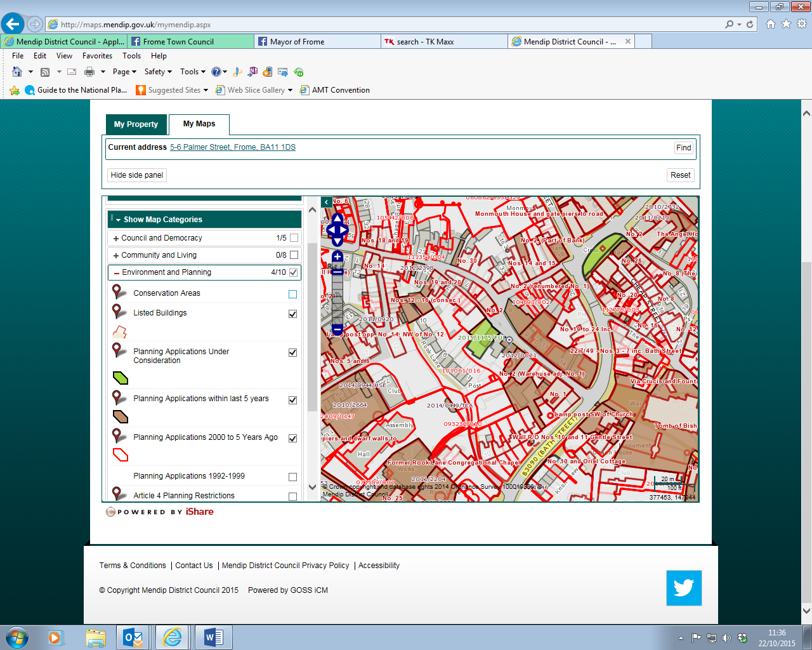Collapse the side panel with the map's arrow
812x650 pixels.
pyautogui.click(x=327, y=202)
